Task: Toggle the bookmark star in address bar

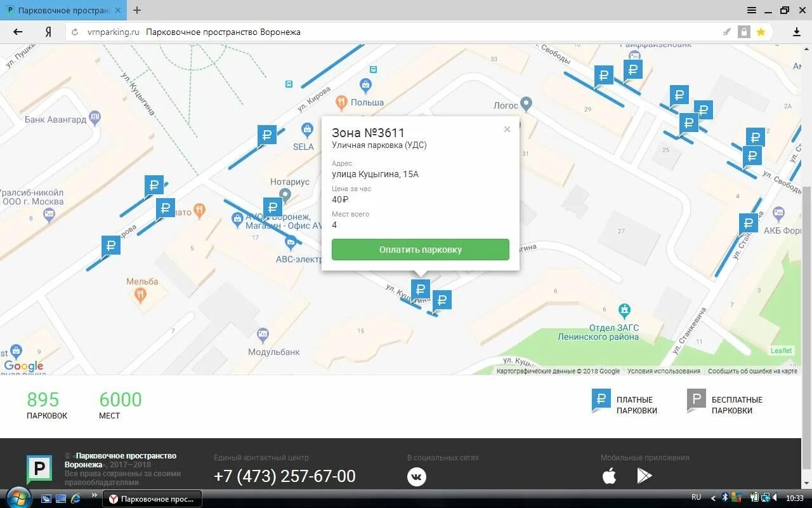Action: (x=761, y=32)
